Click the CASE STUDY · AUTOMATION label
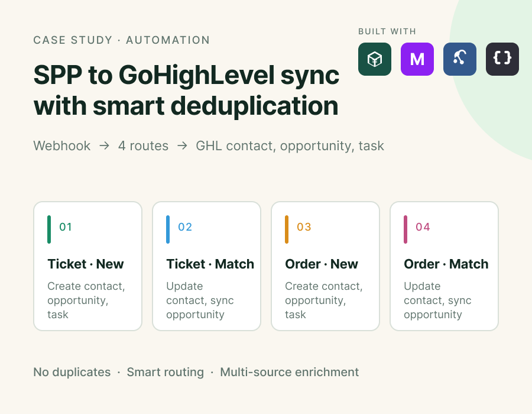 coord(121,40)
